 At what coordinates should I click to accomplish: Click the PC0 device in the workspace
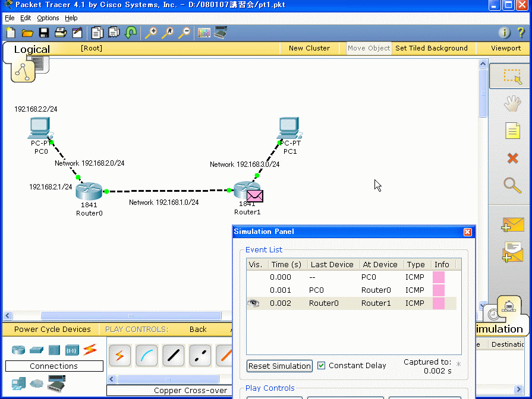click(x=40, y=128)
